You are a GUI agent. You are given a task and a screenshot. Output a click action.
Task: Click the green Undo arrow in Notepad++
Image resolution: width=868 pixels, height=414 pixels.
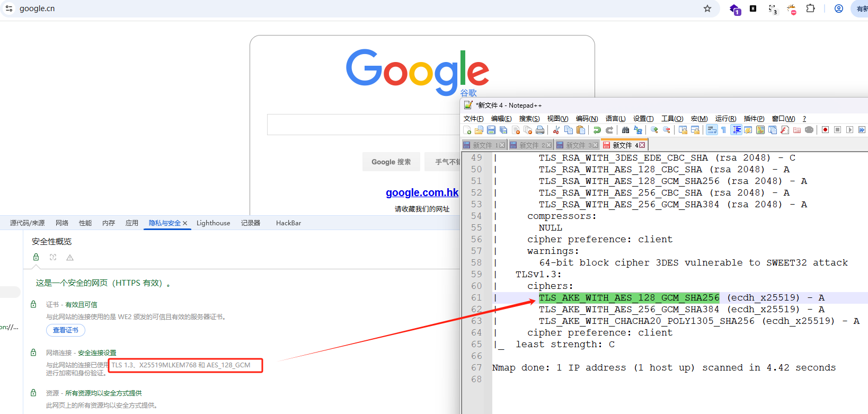(x=597, y=130)
